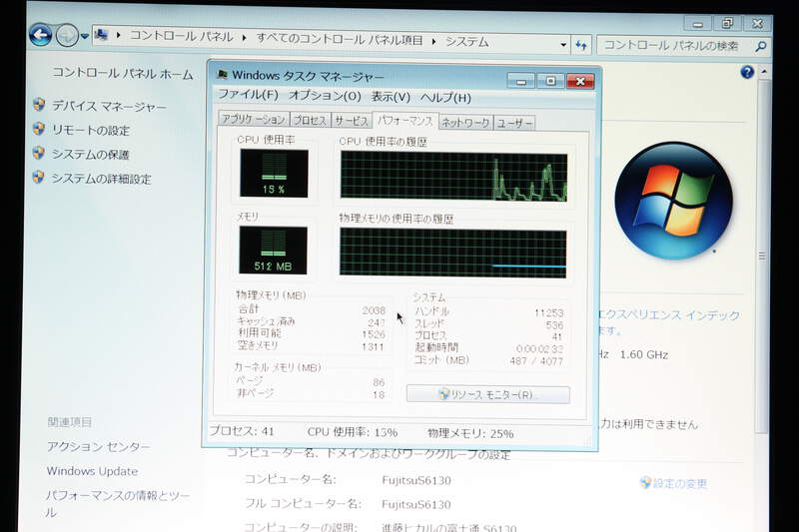The height and width of the screenshot is (532, 799).
Task: Select パフォーマンス tab
Action: click(x=405, y=121)
